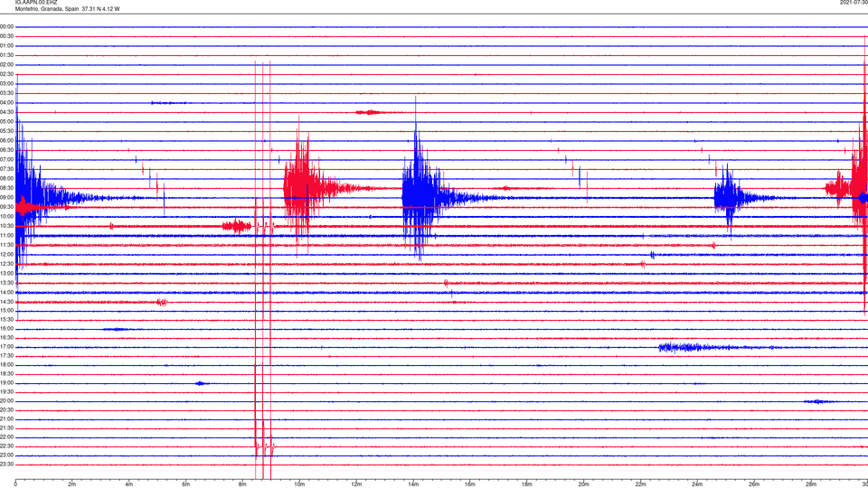This screenshot has width=868, height=488.
Task: Select the 00:00 trace time label
Action: point(6,26)
